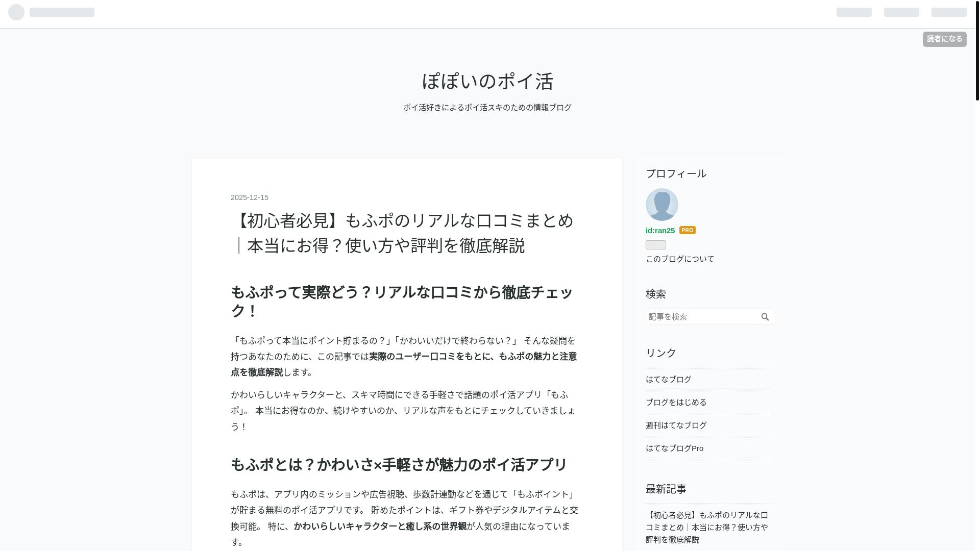Image resolution: width=980 pixels, height=551 pixels.
Task: Click the first header placeholder button on right
Action: pos(854,12)
